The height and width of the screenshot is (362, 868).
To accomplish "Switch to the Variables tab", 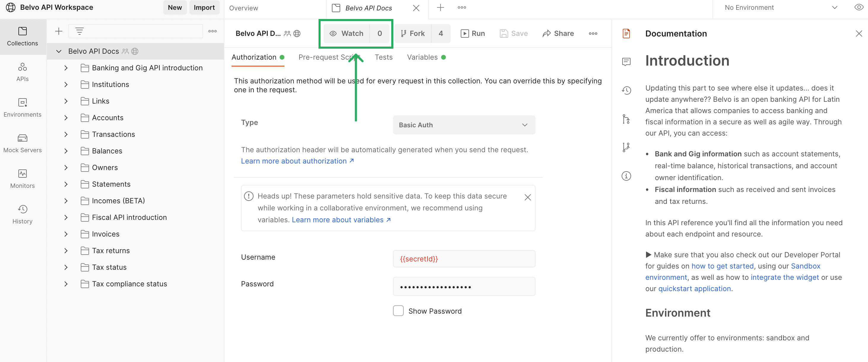I will (426, 57).
